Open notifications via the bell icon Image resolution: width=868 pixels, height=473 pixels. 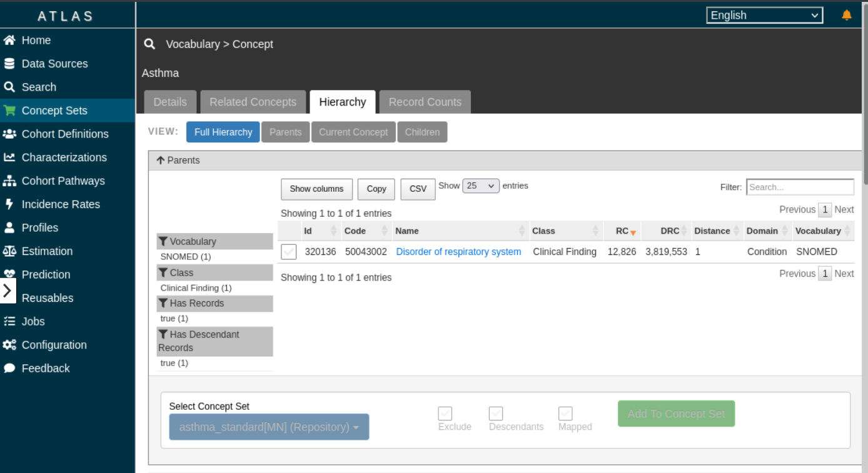[x=847, y=16]
